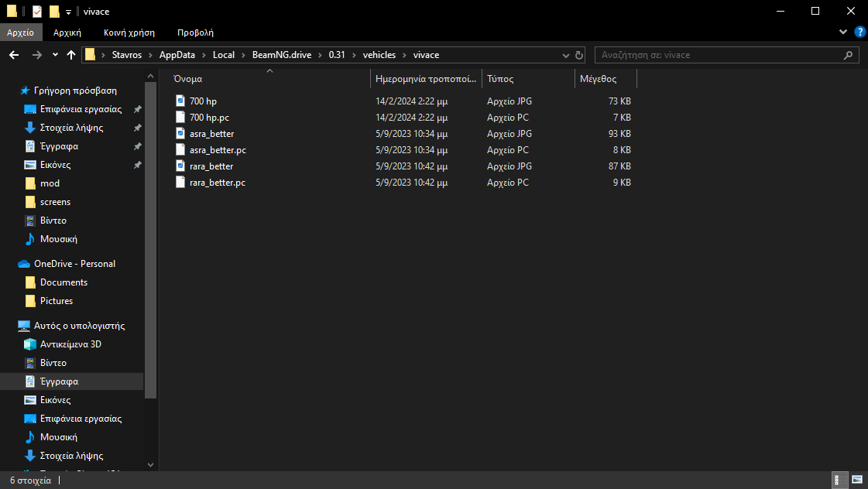Select the file name 700 hp.pc

(209, 118)
